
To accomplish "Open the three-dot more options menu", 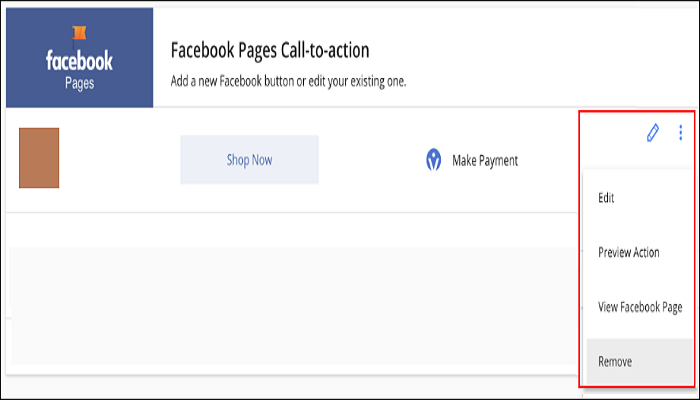I will [x=680, y=133].
